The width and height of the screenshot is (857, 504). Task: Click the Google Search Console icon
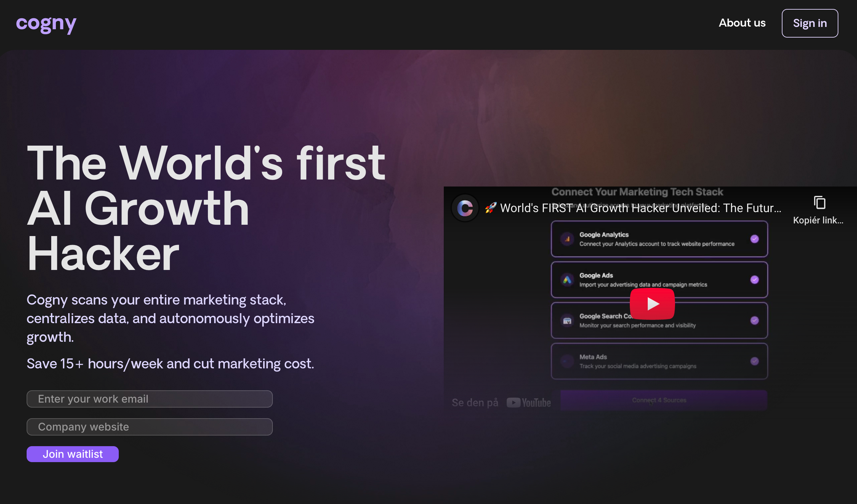[567, 320]
